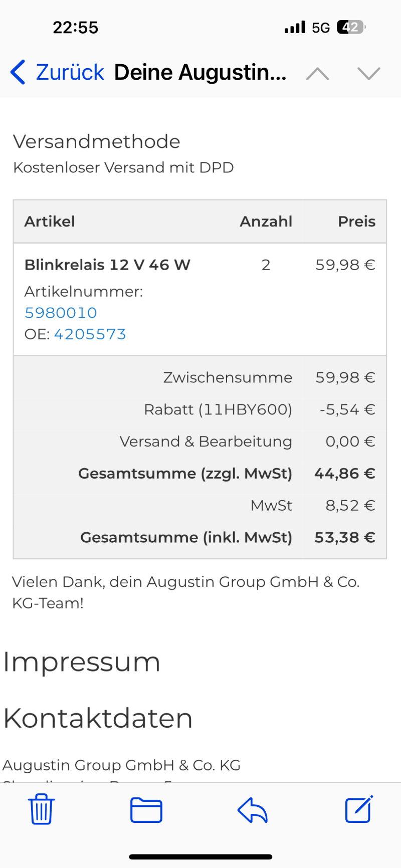Tap the blue back chevron icon
Image resolution: width=401 pixels, height=868 pixels.
[18, 72]
